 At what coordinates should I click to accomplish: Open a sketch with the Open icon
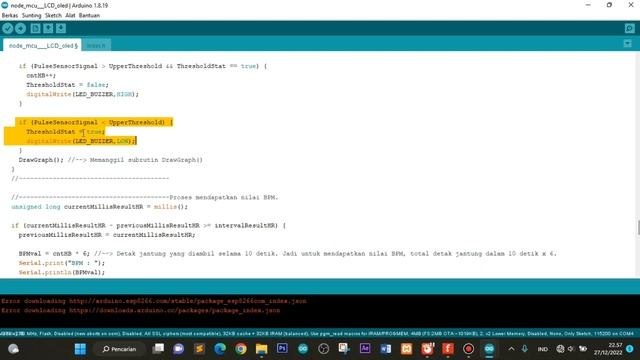click(48, 28)
